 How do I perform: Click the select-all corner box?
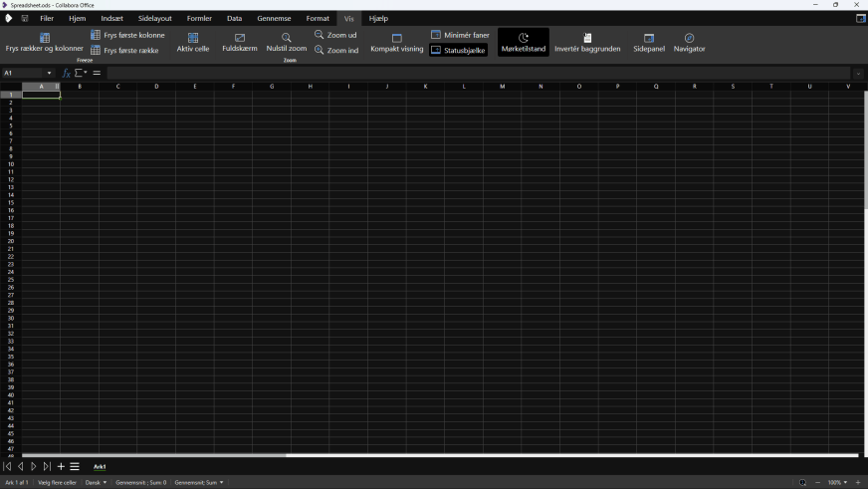(x=11, y=87)
